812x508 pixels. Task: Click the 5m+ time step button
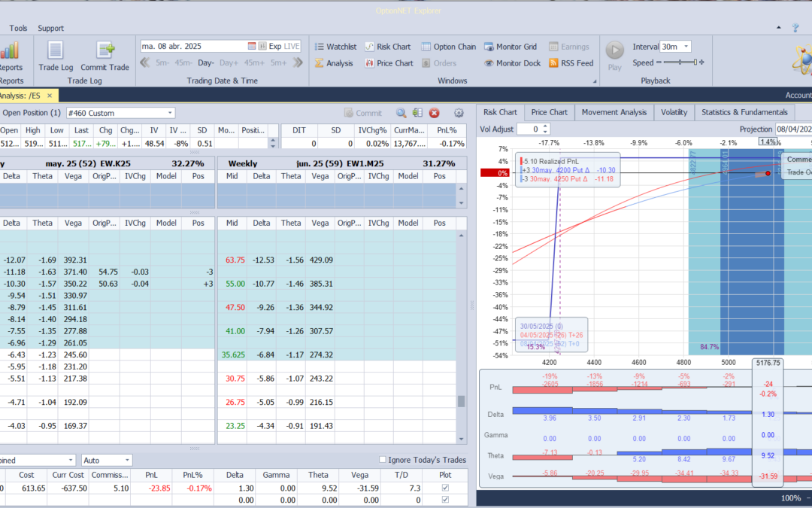(278, 62)
